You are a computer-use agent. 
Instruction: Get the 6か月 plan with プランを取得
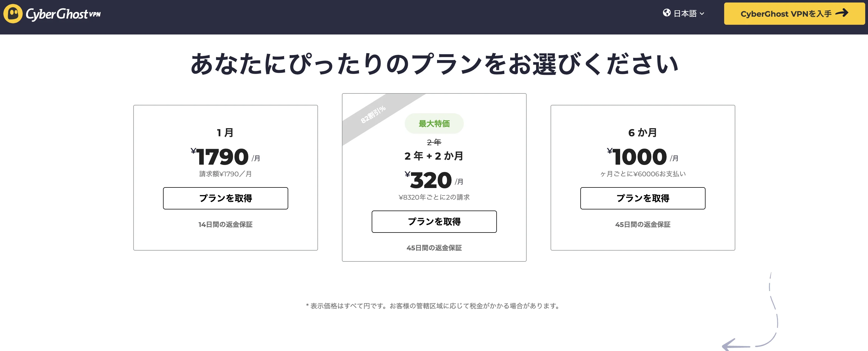[643, 198]
